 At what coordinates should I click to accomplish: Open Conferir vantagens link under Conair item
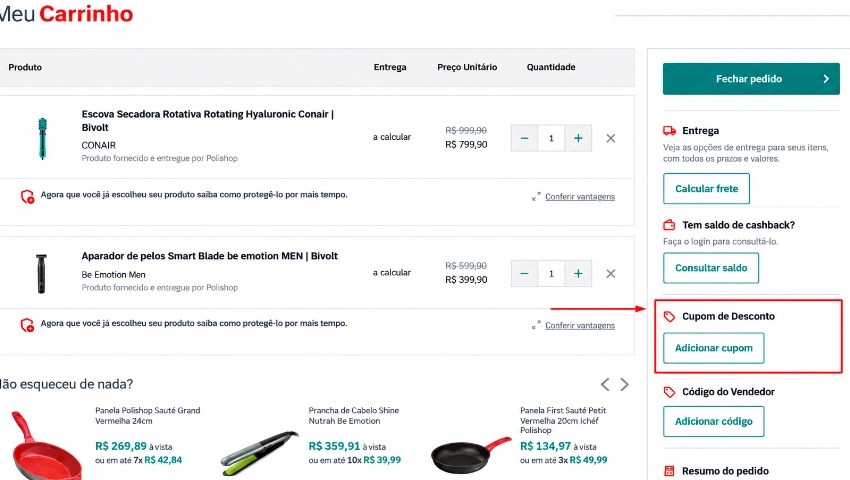[x=579, y=197]
